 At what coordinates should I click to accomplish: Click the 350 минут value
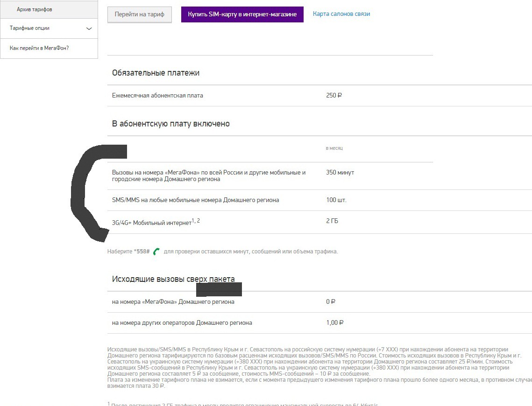pos(340,173)
